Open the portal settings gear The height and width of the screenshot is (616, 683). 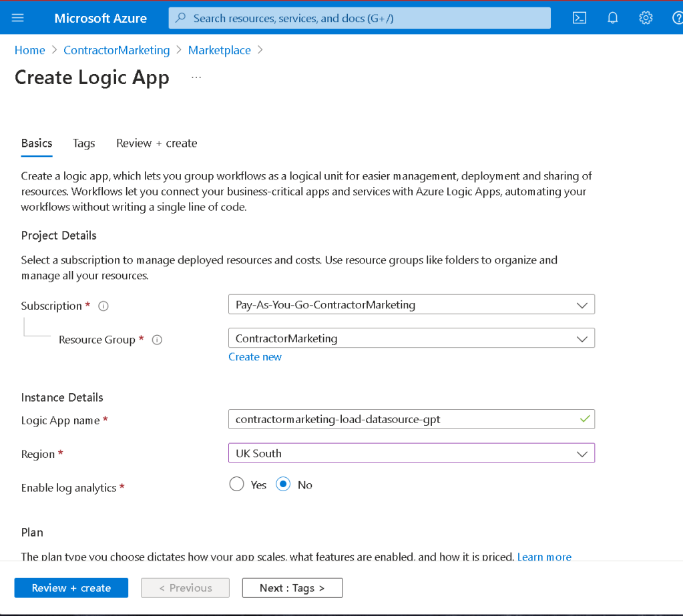[x=646, y=18]
